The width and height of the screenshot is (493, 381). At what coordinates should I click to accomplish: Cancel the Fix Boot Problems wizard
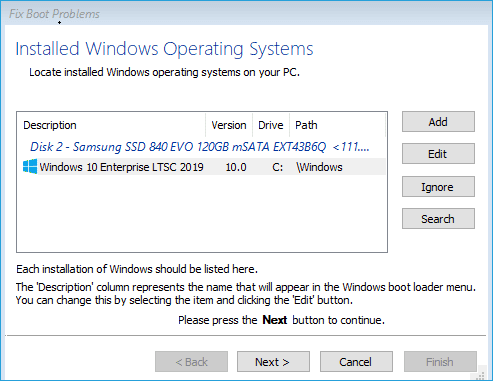coord(356,362)
